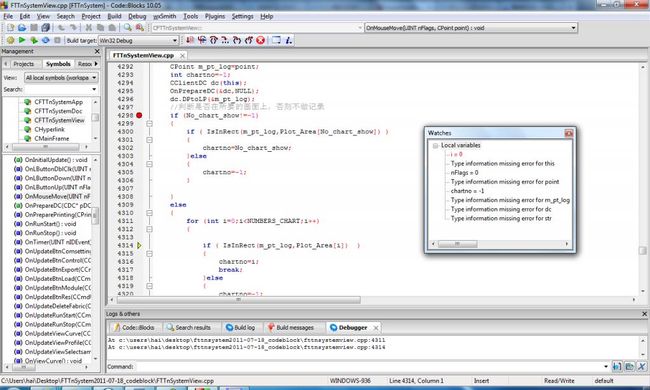The image size is (650, 390).
Task: Click the WINDOWS-936 encoding in status bar
Action: click(350, 380)
